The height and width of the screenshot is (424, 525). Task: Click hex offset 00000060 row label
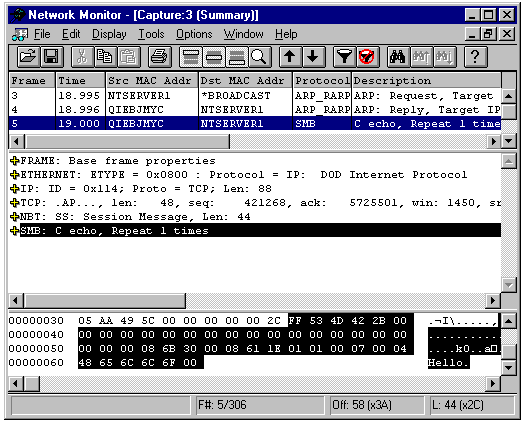tap(36, 363)
